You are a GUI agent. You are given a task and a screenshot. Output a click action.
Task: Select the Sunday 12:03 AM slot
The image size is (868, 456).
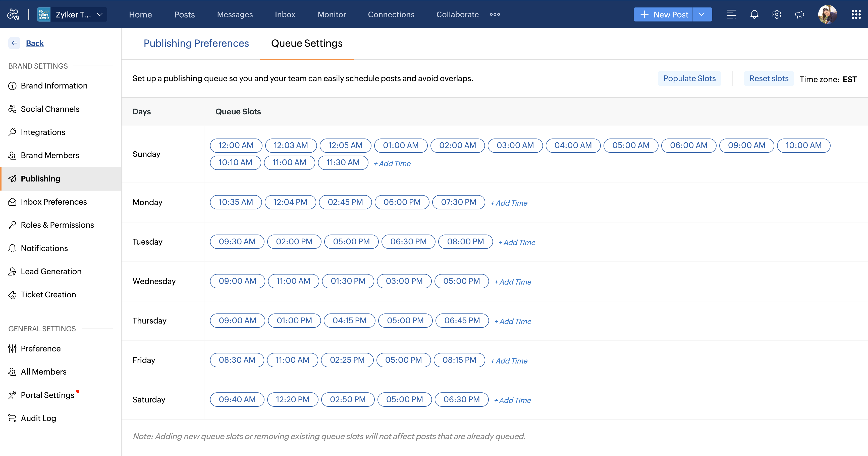coord(290,145)
